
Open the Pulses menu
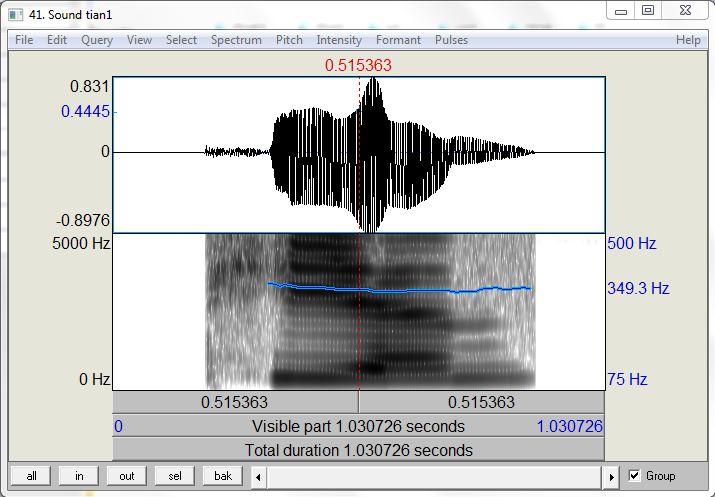click(x=451, y=40)
